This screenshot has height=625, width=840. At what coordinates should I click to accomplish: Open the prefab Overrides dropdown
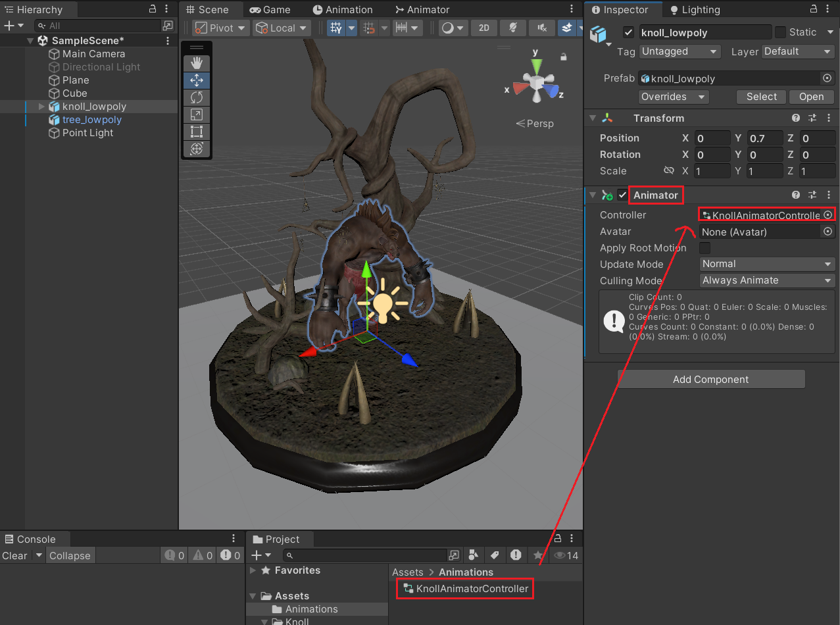coord(674,97)
